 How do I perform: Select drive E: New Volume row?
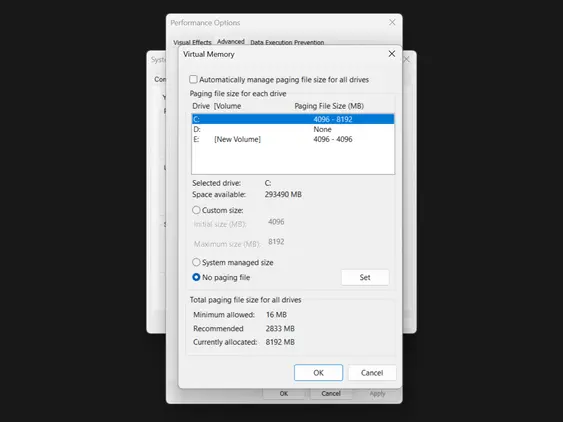click(x=293, y=139)
